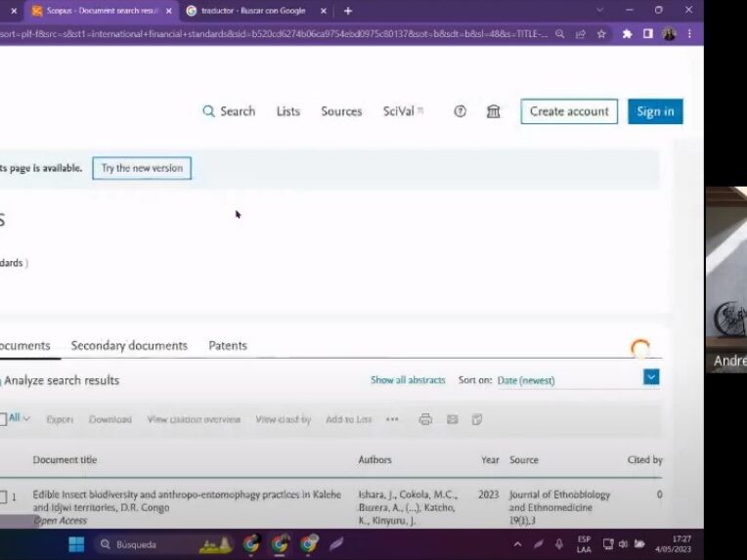Click the email results envelope icon
Viewport: 747px width, 560px height.
(452, 419)
